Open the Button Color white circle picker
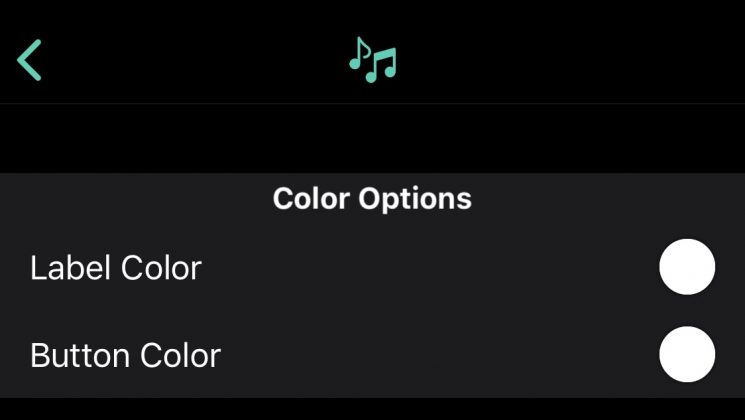 point(687,354)
